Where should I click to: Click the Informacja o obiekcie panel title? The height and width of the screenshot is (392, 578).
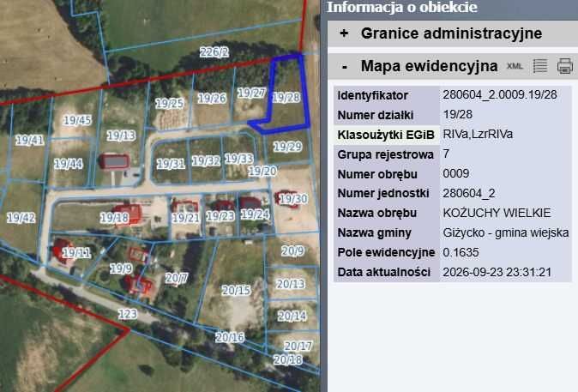coord(402,8)
